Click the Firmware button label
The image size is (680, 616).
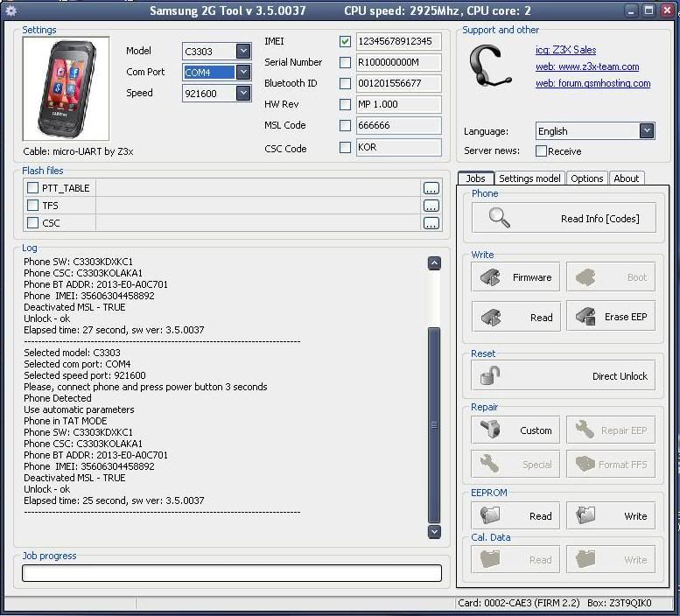[x=532, y=277]
